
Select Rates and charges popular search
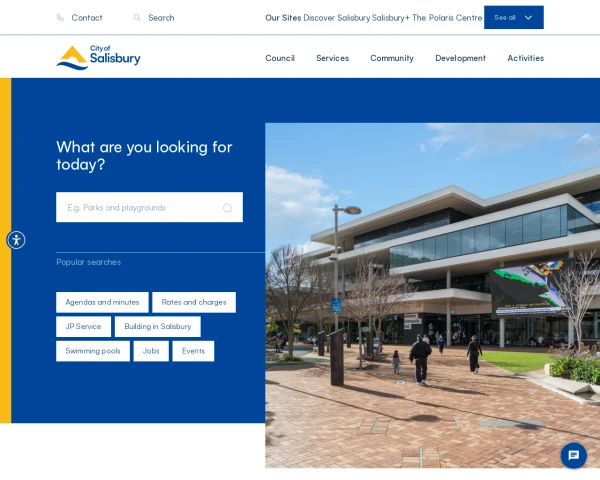194,302
